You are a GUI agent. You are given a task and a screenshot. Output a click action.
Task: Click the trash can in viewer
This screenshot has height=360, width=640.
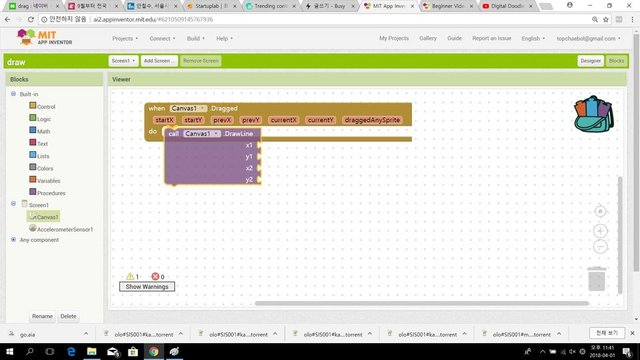pos(596,278)
